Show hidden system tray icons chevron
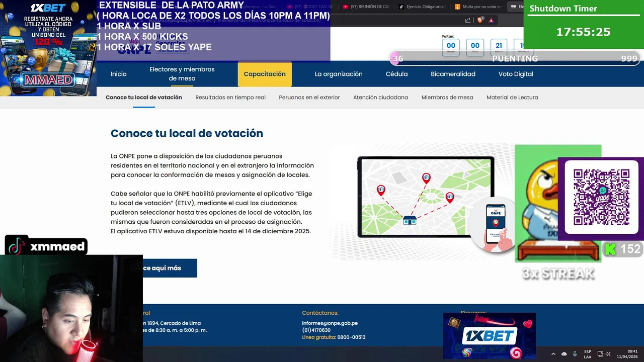Viewport: 644px width, 362px height. (x=553, y=354)
